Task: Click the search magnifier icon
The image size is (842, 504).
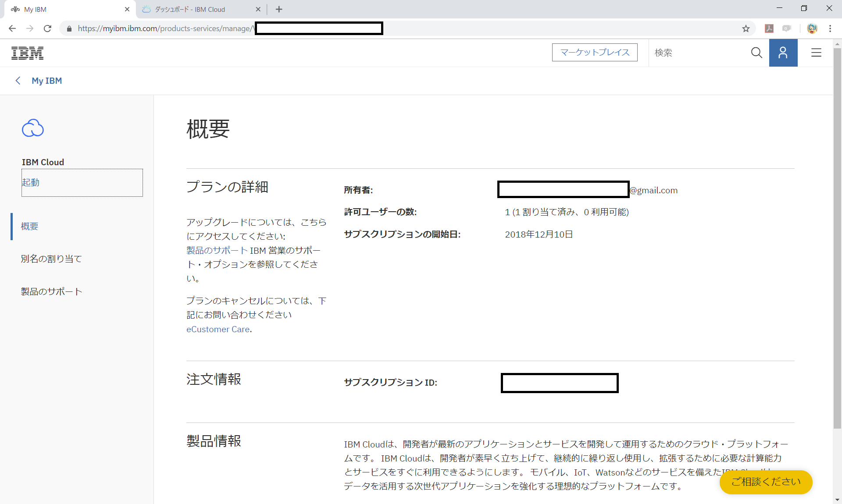Action: 756,53
